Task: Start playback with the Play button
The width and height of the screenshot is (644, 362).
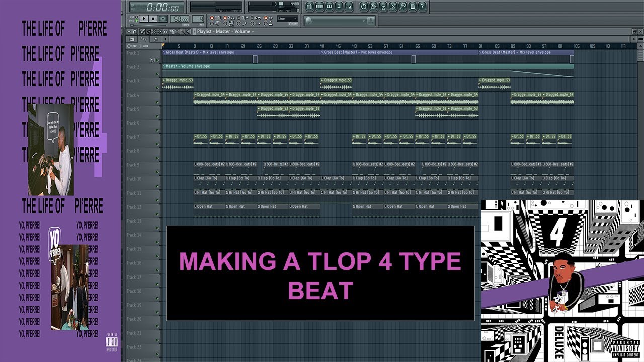Action: pos(144,19)
